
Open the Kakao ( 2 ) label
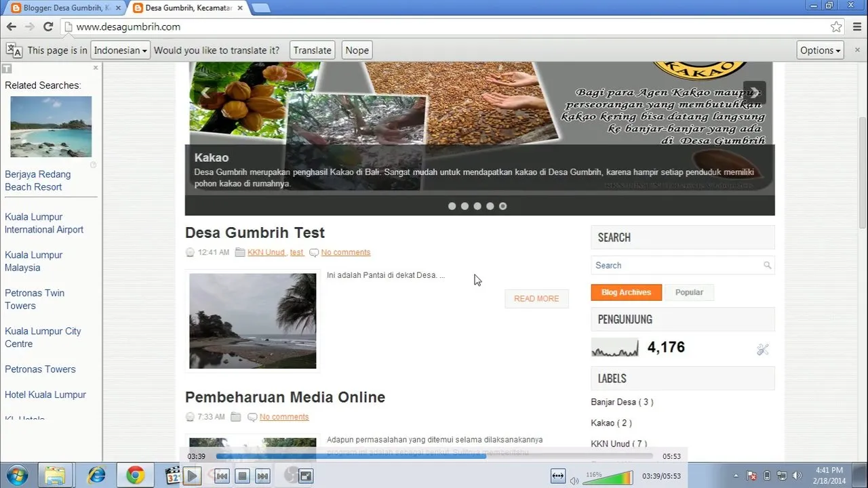click(x=611, y=423)
